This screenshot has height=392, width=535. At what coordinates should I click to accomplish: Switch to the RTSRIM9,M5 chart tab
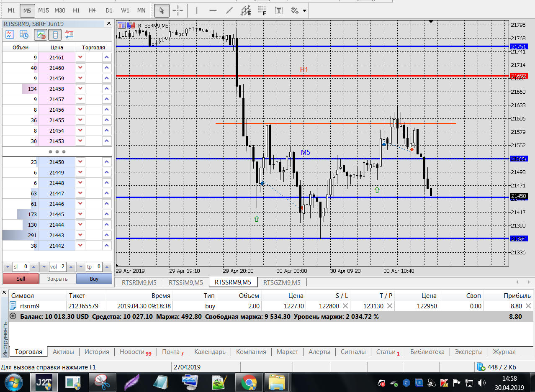(139, 282)
